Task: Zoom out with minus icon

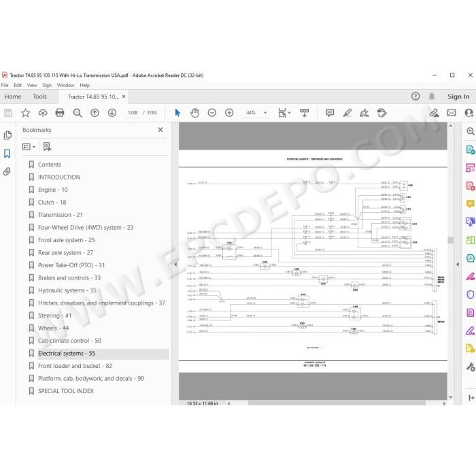Action: [x=212, y=113]
